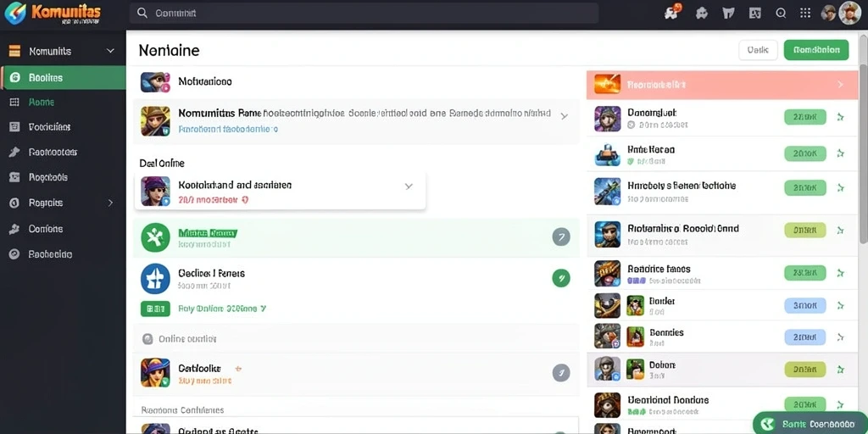This screenshot has height=434, width=868.
Task: Click the Reomone Confidenes heading text
Action: 182,410
